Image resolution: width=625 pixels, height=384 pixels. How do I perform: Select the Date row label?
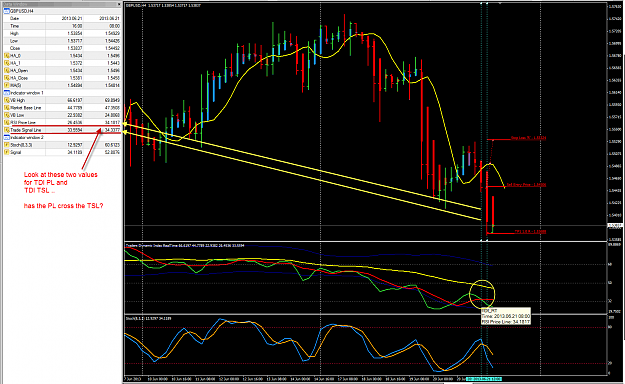[x=14, y=19]
